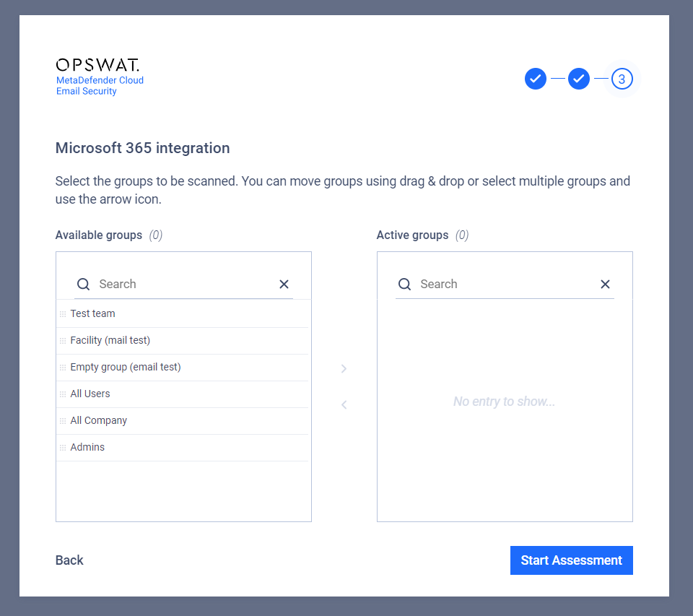693x616 pixels.
Task: Clear the Active groups search field
Action: [x=605, y=284]
